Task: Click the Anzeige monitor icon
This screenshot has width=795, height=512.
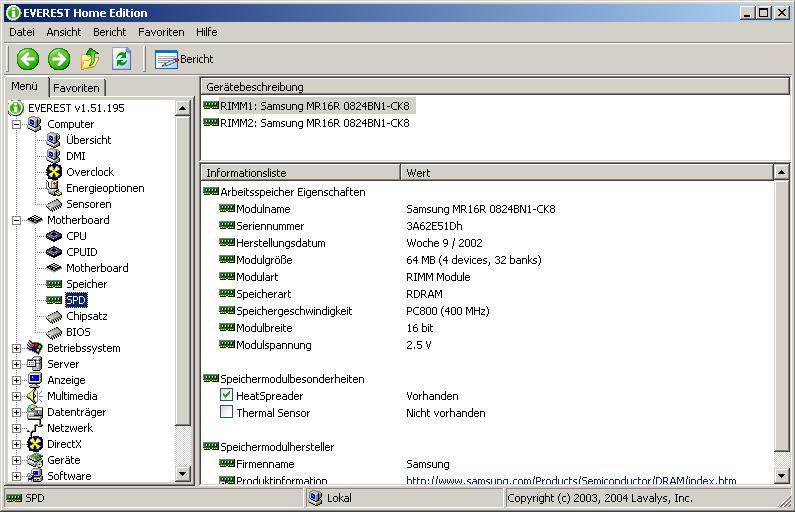Action: click(34, 380)
